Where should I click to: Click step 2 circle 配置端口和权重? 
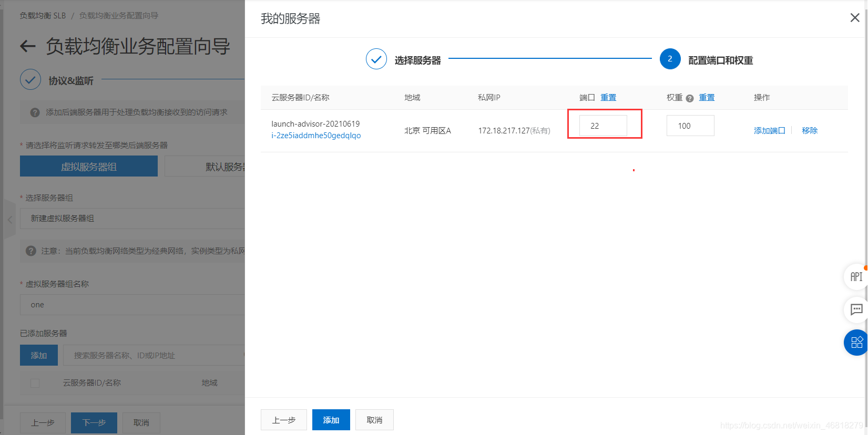(x=670, y=59)
